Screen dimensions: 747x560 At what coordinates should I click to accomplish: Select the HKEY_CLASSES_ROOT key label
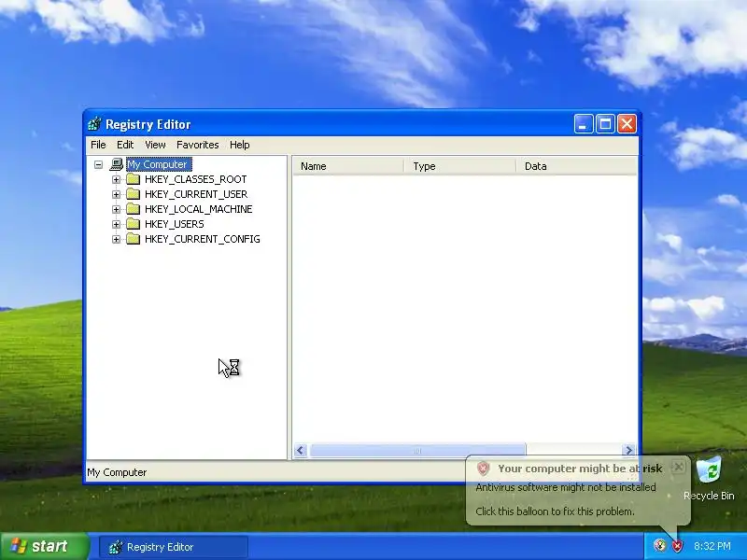tap(196, 179)
